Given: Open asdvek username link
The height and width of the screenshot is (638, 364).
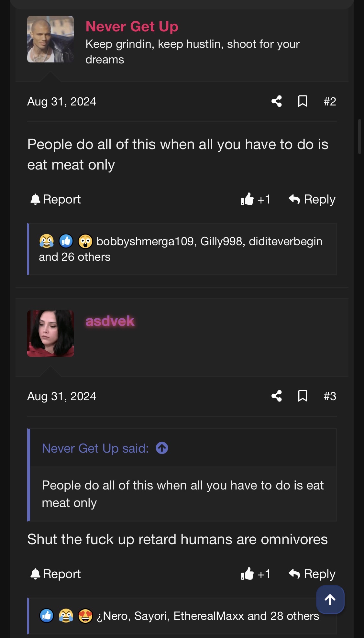Looking at the screenshot, I should tap(110, 321).
